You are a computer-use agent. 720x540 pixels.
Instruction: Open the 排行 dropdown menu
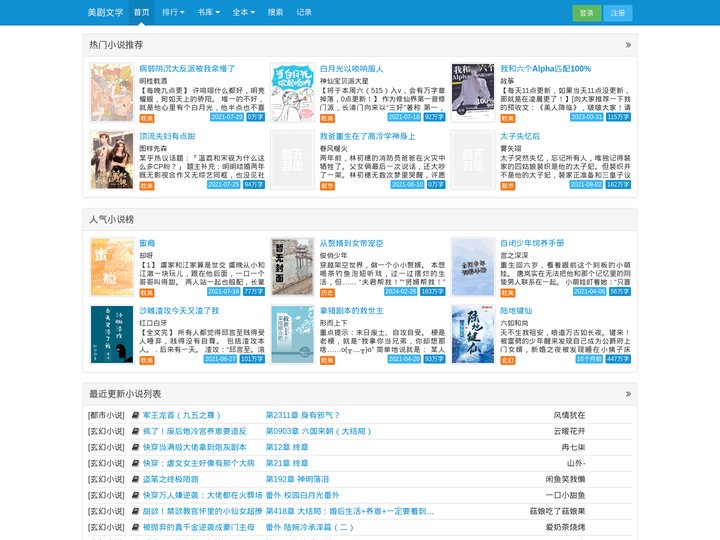pyautogui.click(x=173, y=12)
